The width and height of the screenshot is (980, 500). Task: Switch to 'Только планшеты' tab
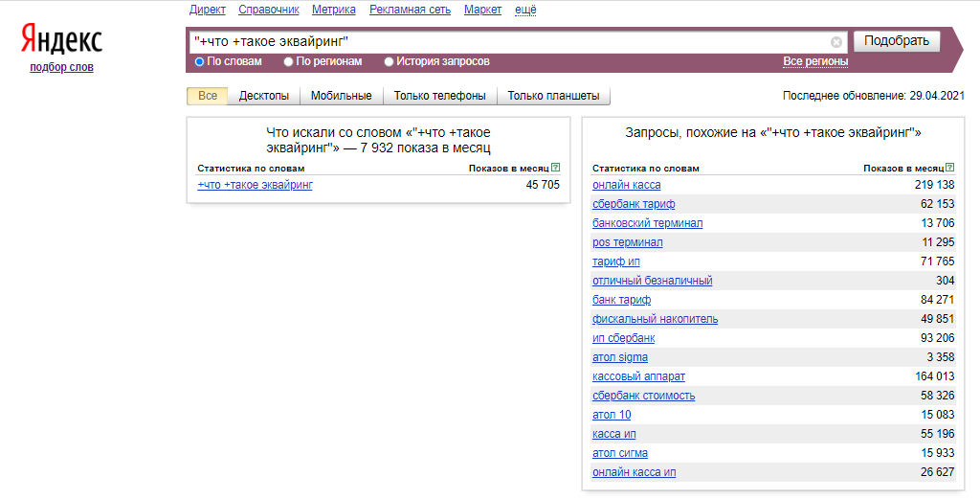click(x=553, y=96)
